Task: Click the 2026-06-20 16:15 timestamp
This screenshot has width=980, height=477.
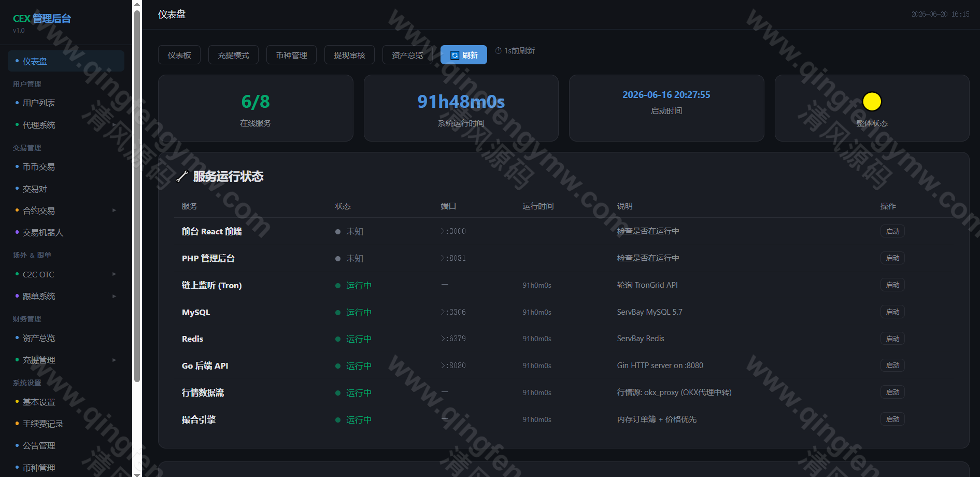Action: [941, 15]
